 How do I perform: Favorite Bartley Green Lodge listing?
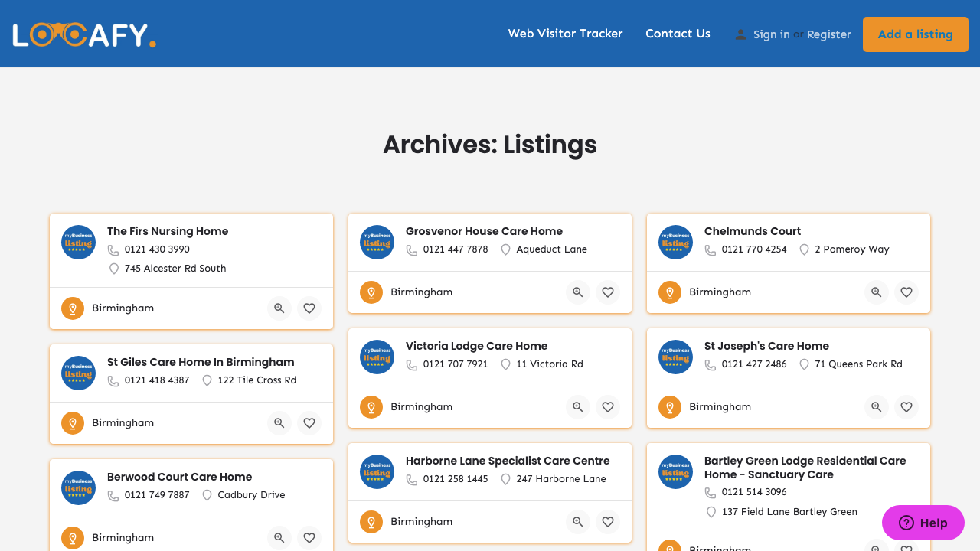[x=906, y=549]
